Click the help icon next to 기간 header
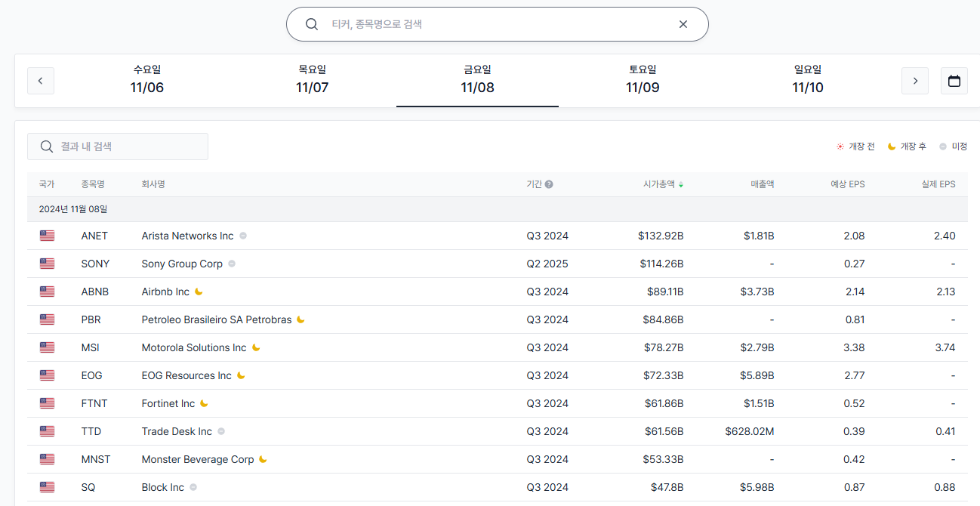This screenshot has width=980, height=506. tap(549, 184)
